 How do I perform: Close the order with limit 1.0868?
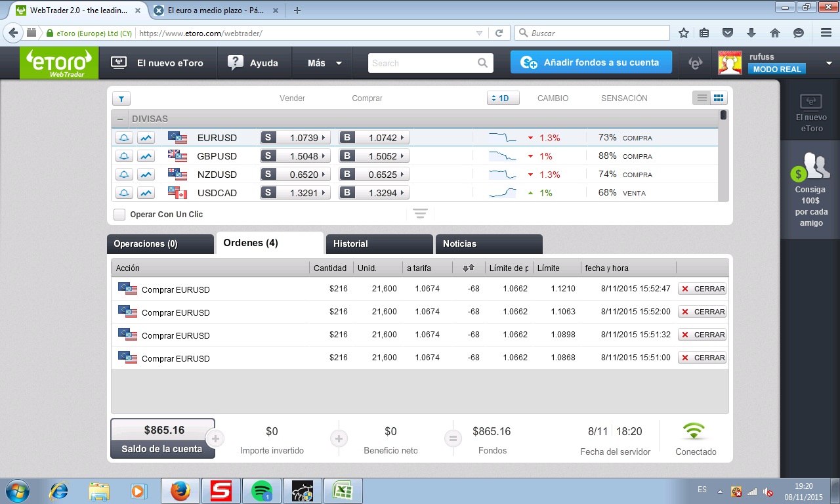[702, 358]
